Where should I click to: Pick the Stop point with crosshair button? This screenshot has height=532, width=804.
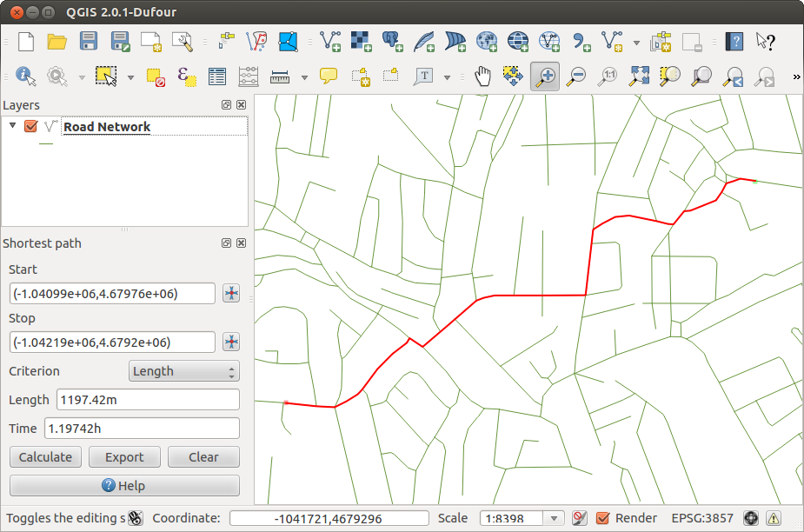(x=231, y=342)
